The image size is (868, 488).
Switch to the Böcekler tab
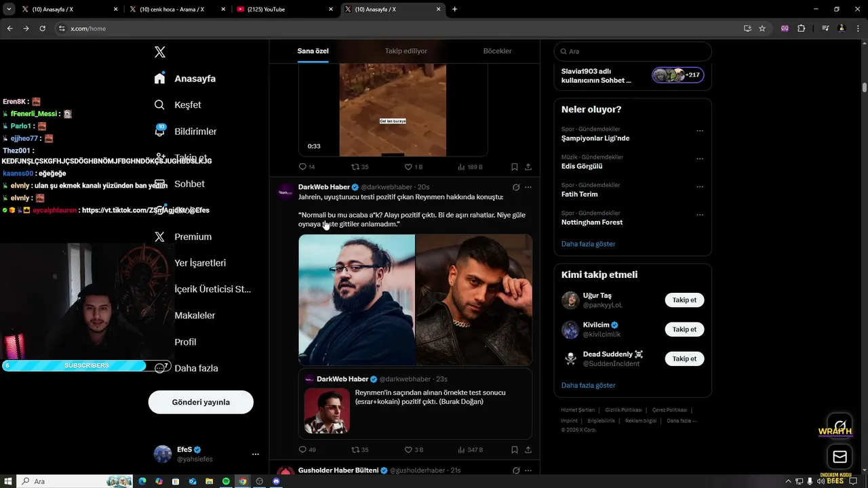pos(497,52)
